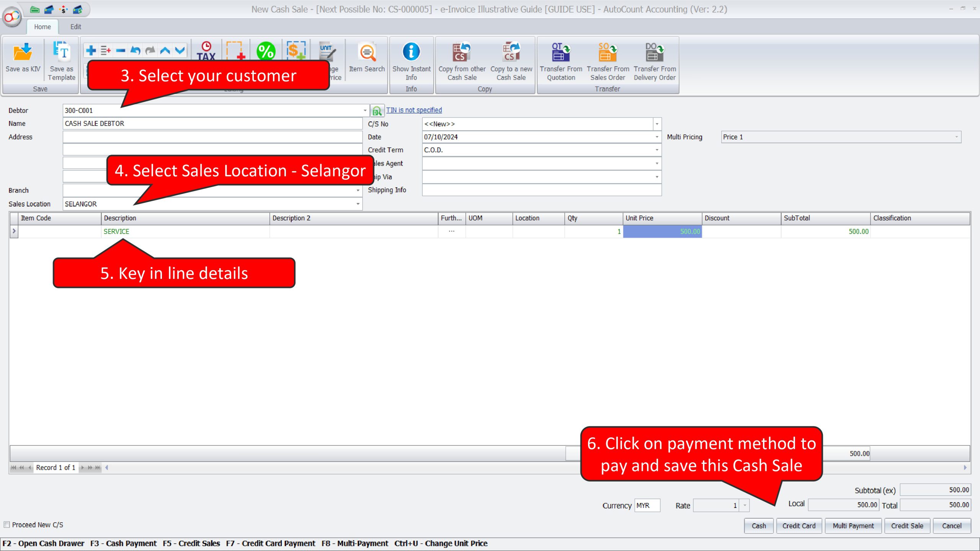Remove line using the blue minus icon
The width and height of the screenshot is (980, 551).
tap(121, 51)
